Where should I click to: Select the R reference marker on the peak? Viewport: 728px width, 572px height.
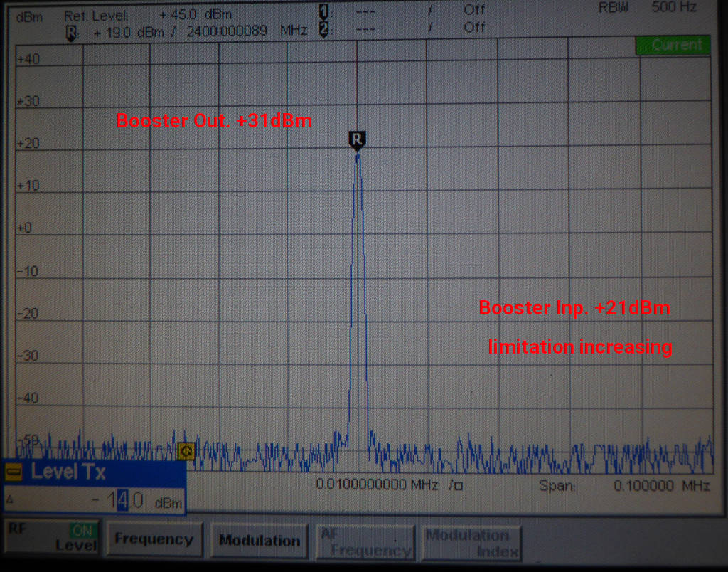coord(357,140)
